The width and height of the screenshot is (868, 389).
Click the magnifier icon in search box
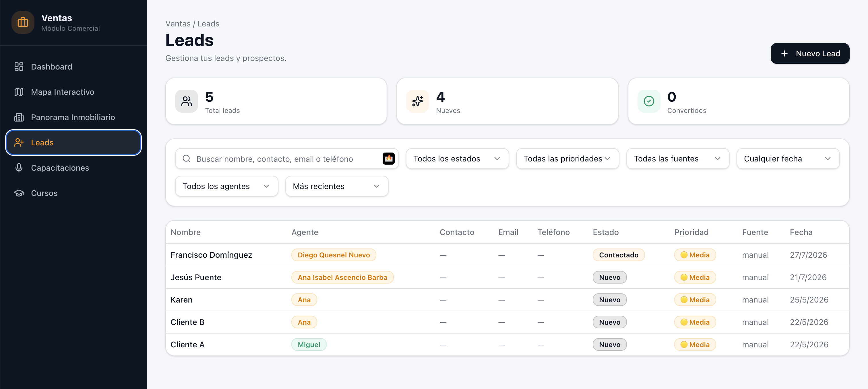[187, 159]
